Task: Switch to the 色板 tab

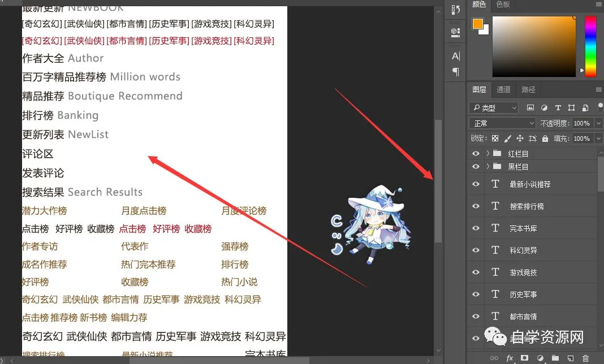Action: pos(503,4)
